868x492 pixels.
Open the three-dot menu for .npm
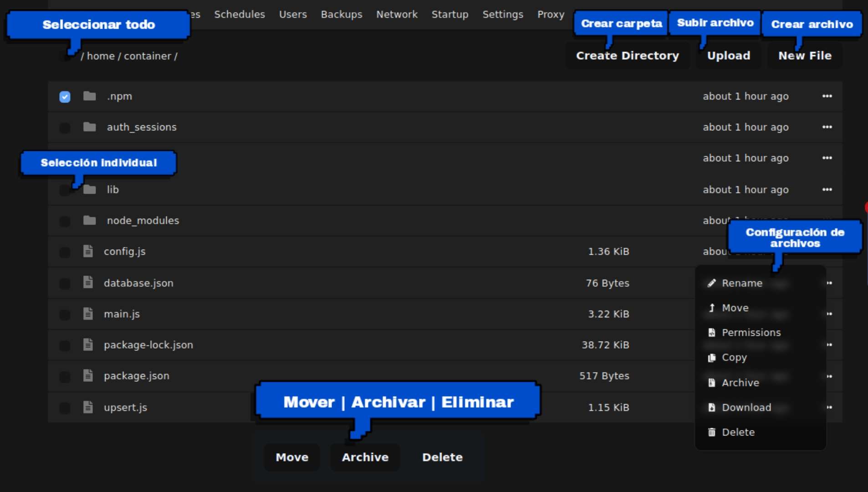[x=827, y=96]
